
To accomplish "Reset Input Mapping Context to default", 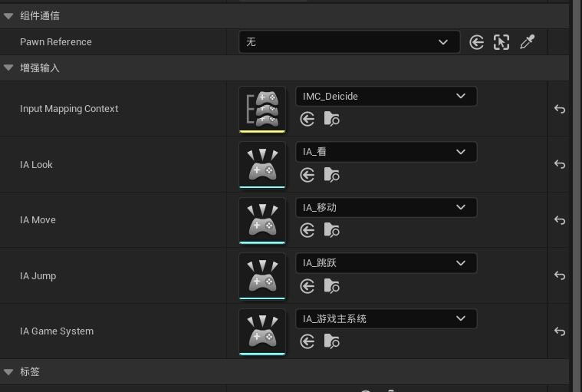I will coord(560,109).
